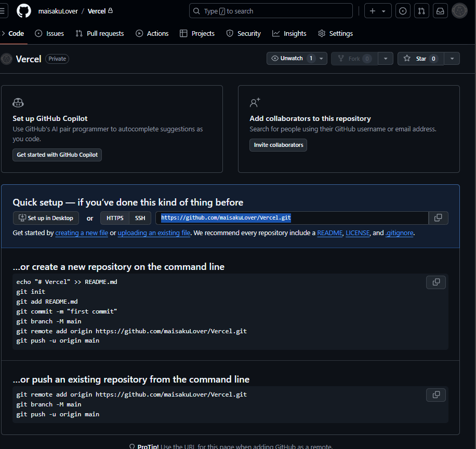Click the repository URL field
This screenshot has width=476, height=449.
[x=292, y=218]
